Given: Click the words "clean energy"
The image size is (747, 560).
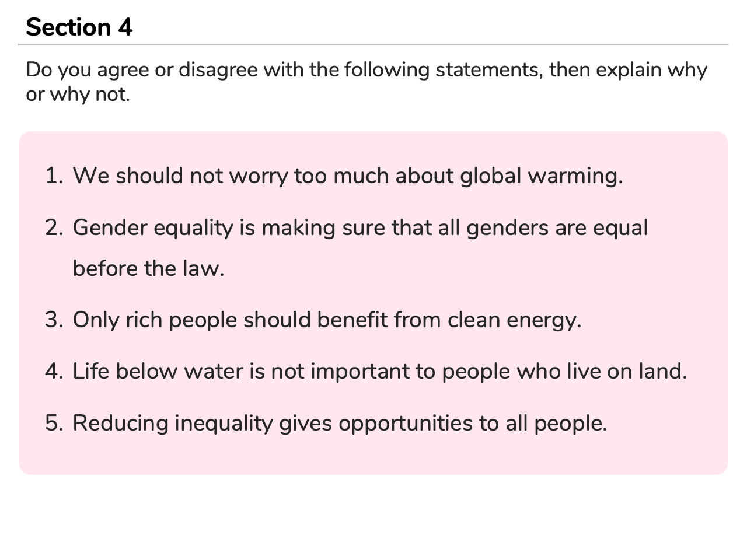Looking at the screenshot, I should pyautogui.click(x=514, y=320).
